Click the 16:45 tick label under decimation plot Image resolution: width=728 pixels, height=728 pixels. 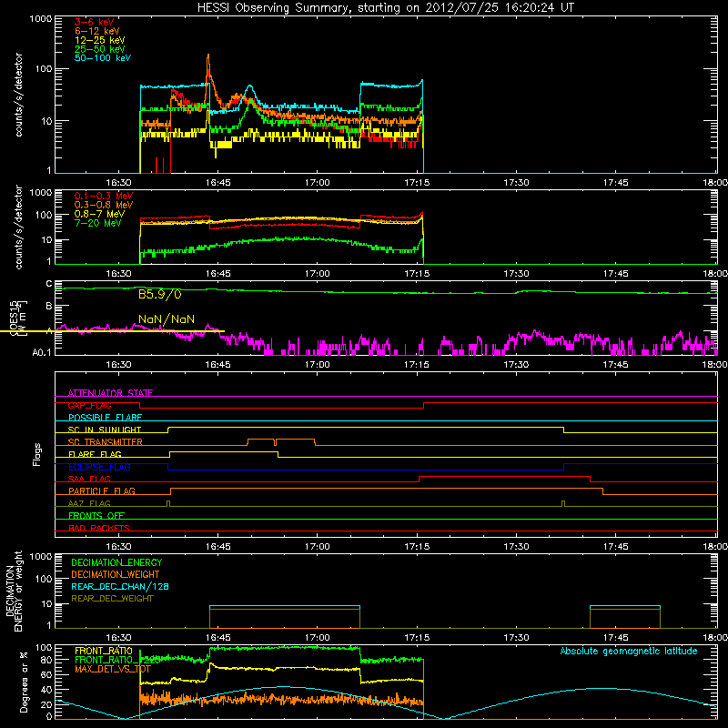217,638
